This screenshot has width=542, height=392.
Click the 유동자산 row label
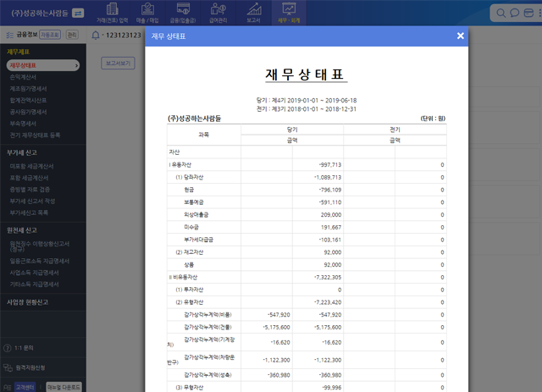point(180,165)
